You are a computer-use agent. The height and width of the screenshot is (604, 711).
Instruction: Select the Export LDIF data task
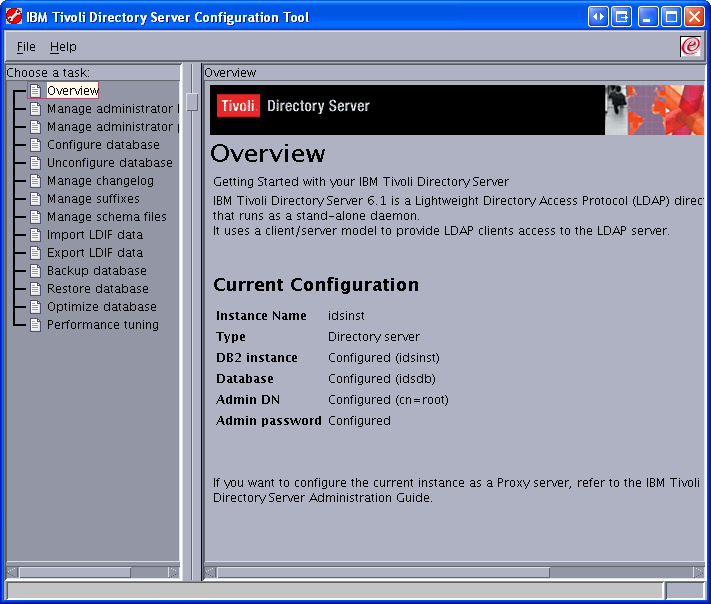click(95, 253)
